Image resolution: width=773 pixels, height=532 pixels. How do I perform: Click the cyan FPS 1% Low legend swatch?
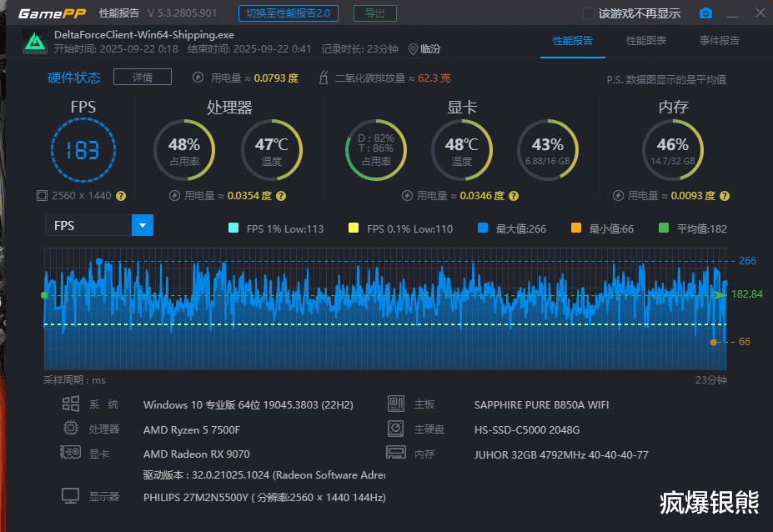click(233, 228)
